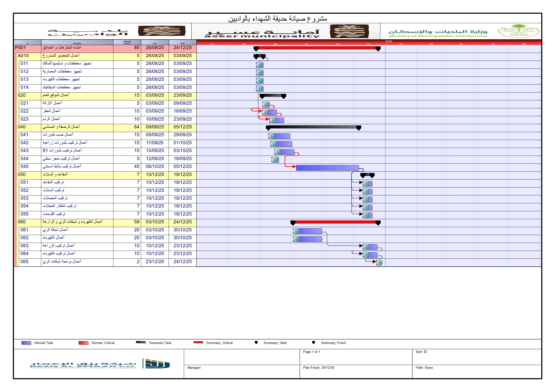
Task: Click the Summary, Start marker in legend
Action: (x=256, y=342)
